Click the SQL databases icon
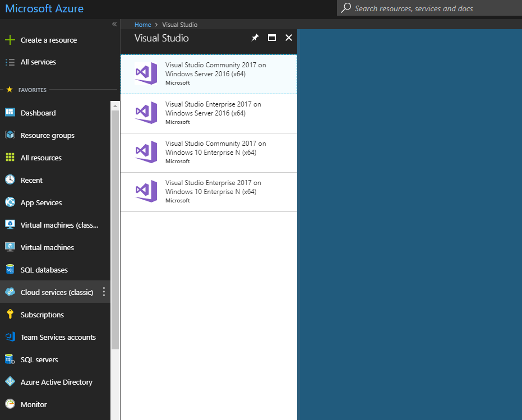 click(10, 270)
